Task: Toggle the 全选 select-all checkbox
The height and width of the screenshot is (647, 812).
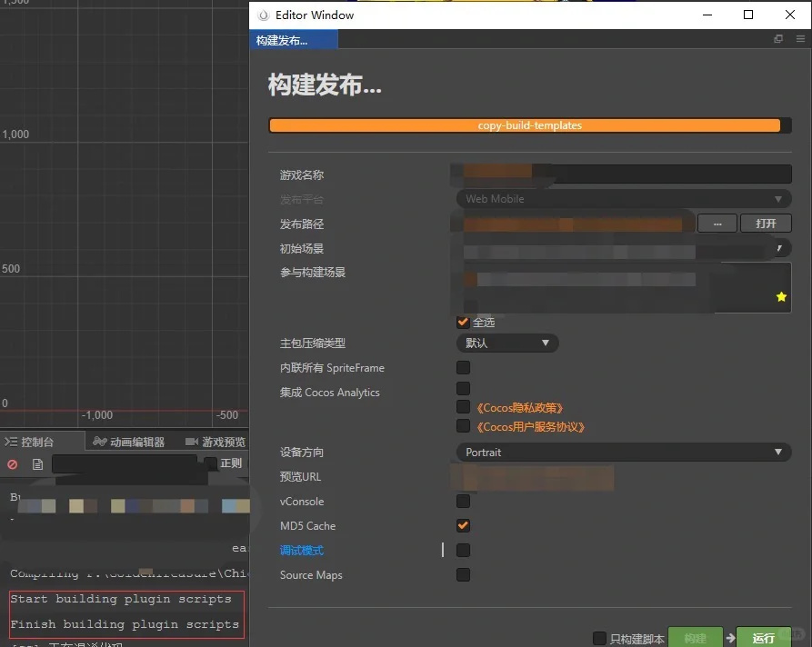Action: [463, 322]
